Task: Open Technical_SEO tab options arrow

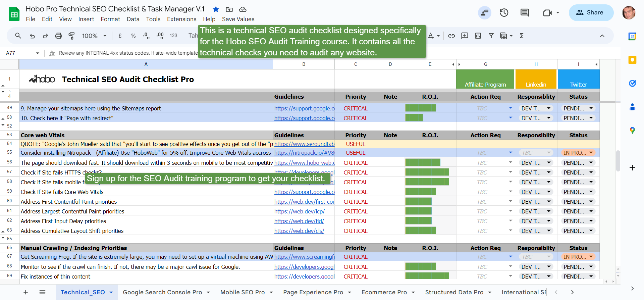Action: click(x=111, y=292)
